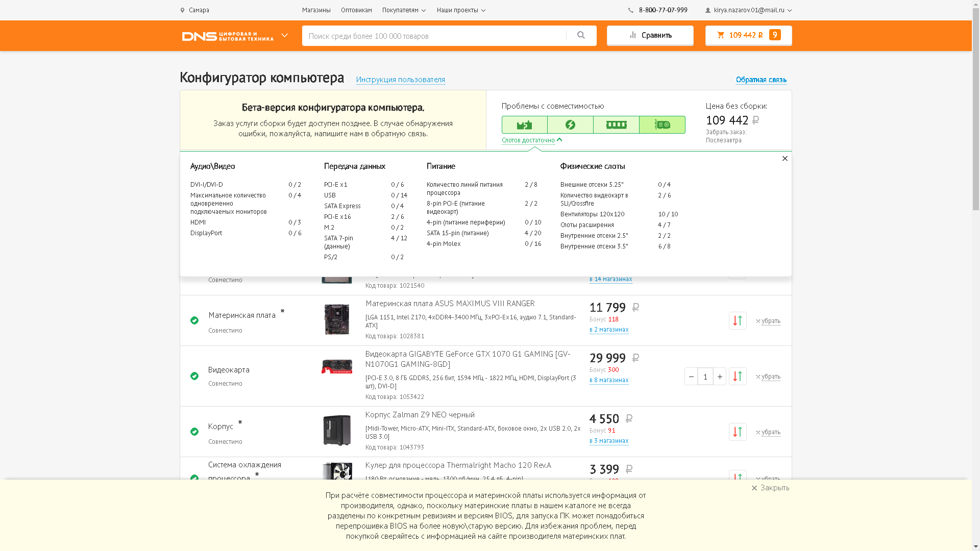Click the video card status icon

coord(662,125)
